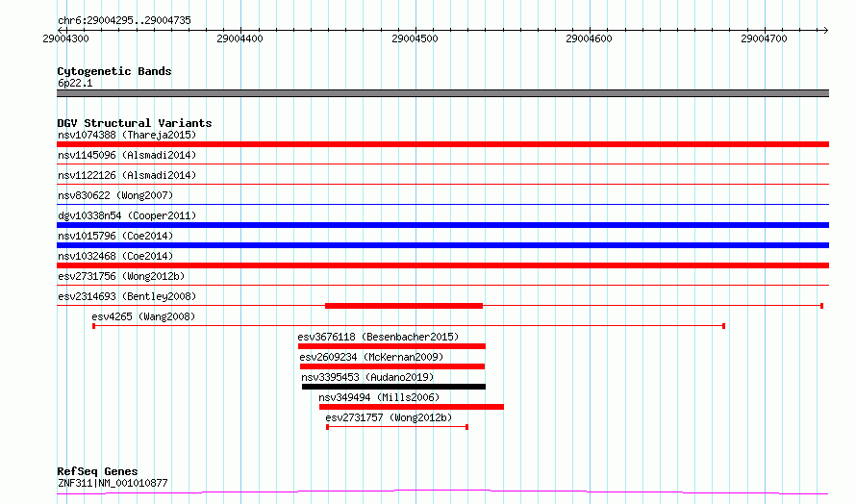Open the nsv1145096 (Alsmadi2014) variant label
856x504 pixels.
pyautogui.click(x=127, y=155)
